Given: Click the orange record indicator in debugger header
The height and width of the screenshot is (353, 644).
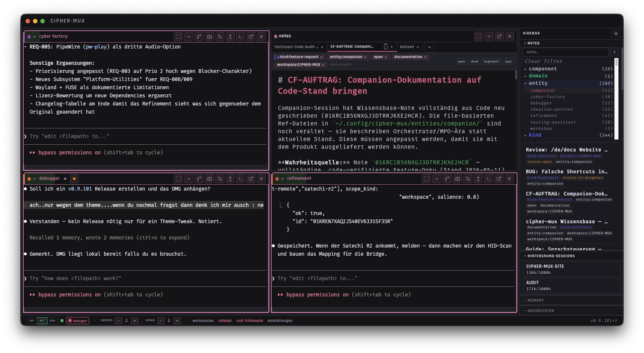Looking at the screenshot, I should coord(74,179).
